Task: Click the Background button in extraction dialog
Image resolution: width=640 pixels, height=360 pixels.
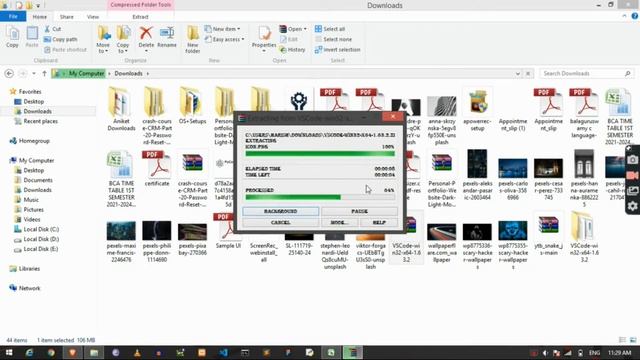Action: click(280, 211)
